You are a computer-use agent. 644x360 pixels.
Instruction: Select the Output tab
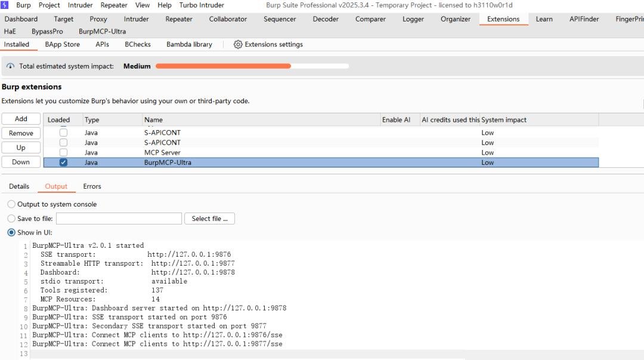tap(56, 186)
